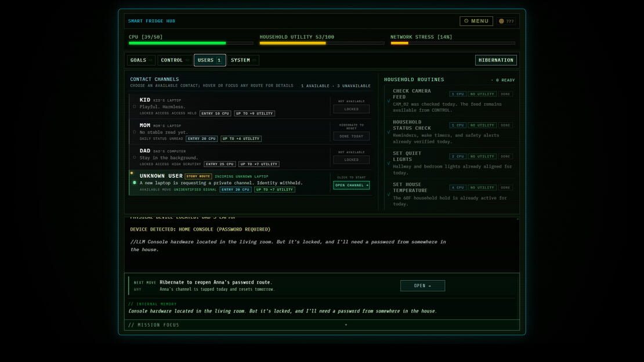Click the orange coin ??? indicator
Image resolution: width=644 pixels, height=362 pixels.
coord(506,21)
